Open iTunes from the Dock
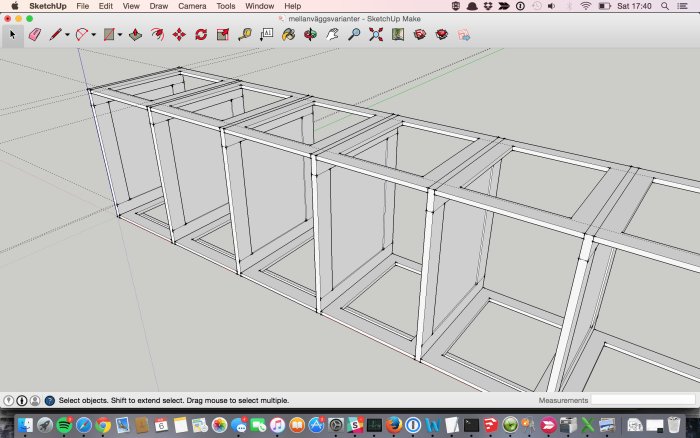 tap(277, 425)
